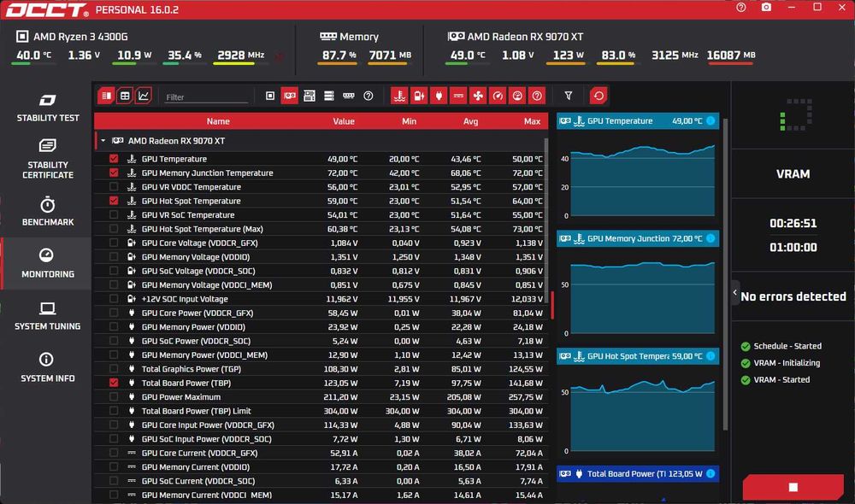This screenshot has width=855, height=504.
Task: Sort by the Avg column header
Action: pyautogui.click(x=470, y=121)
